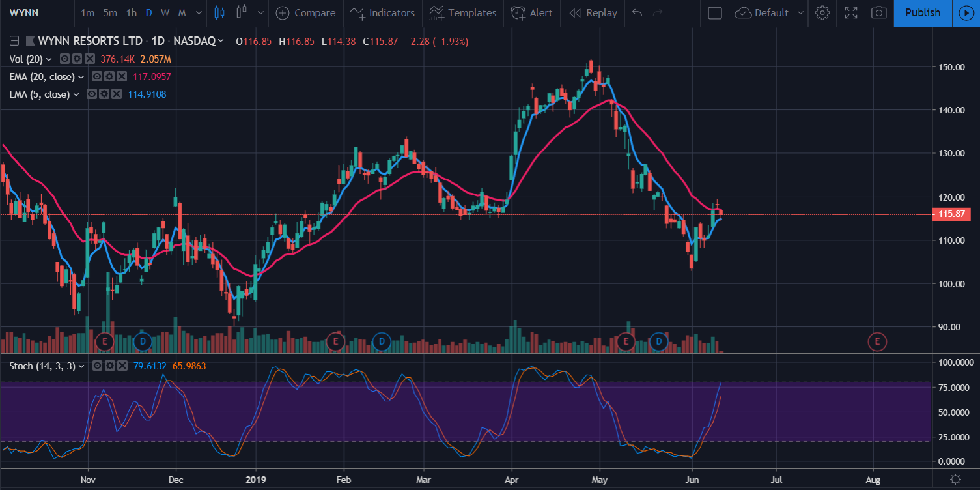Click the 150.00 price scale label

click(951, 67)
